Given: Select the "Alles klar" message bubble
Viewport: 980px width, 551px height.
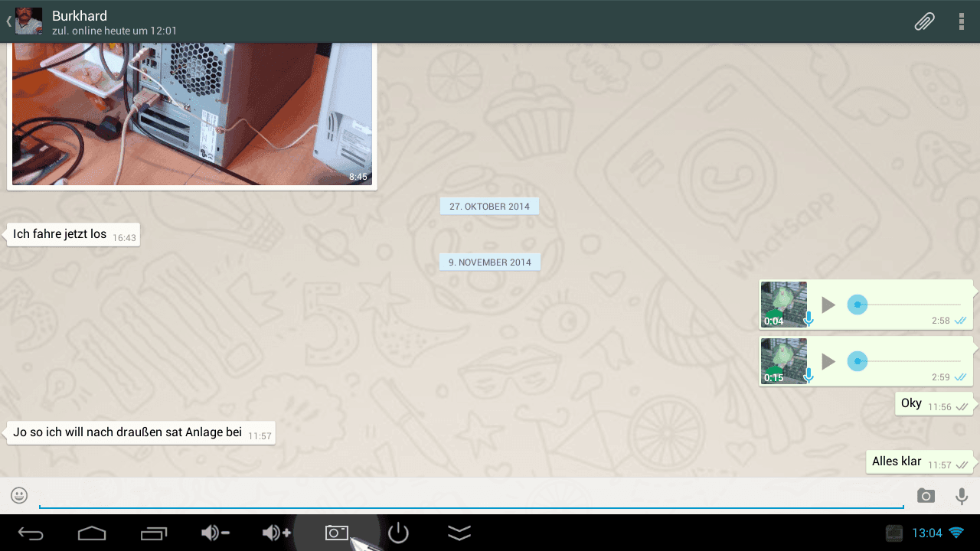Looking at the screenshot, I should [920, 462].
